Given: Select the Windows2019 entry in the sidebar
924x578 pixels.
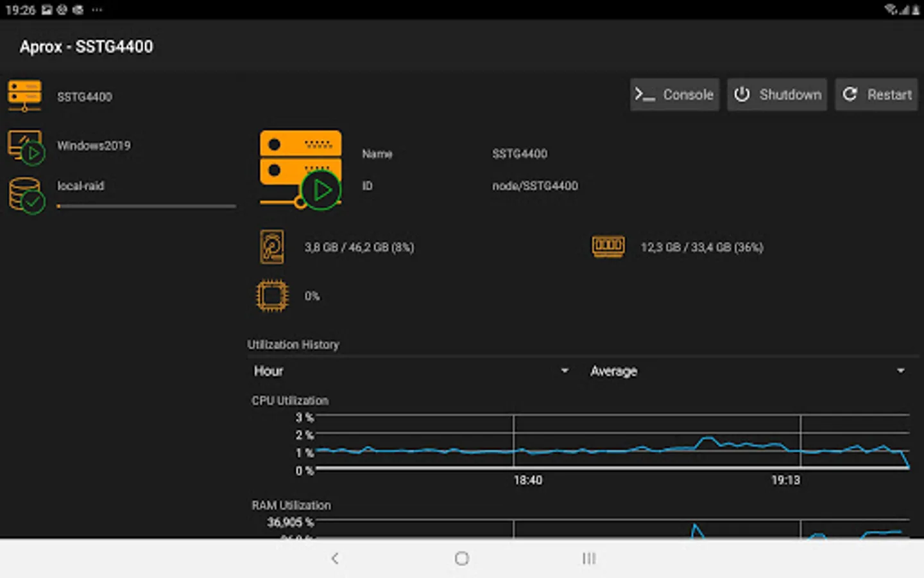Looking at the screenshot, I should tap(94, 146).
